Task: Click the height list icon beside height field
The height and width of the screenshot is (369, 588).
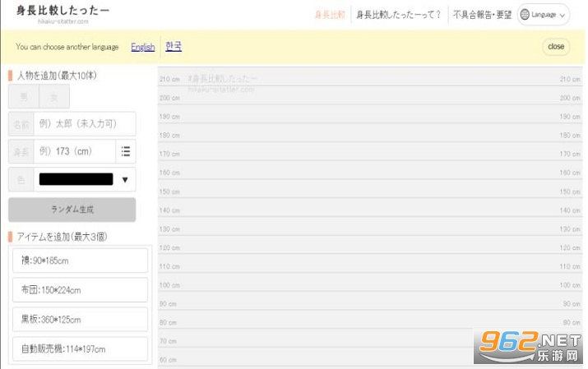Action: pyautogui.click(x=126, y=151)
